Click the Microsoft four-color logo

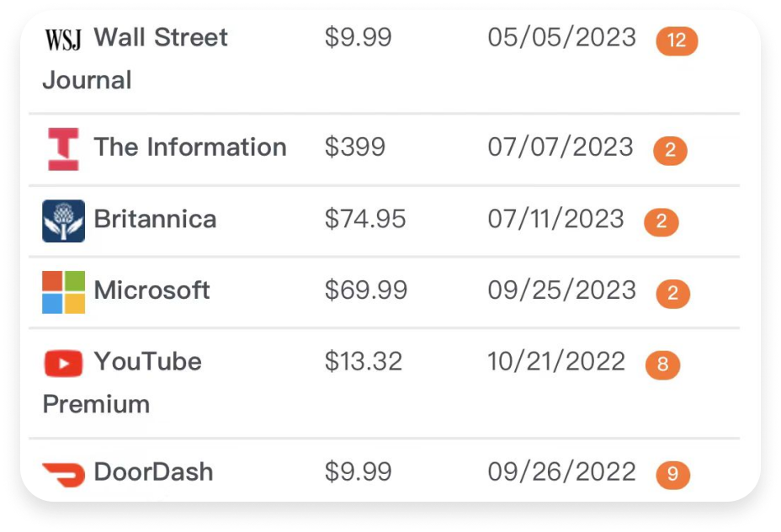tap(63, 292)
